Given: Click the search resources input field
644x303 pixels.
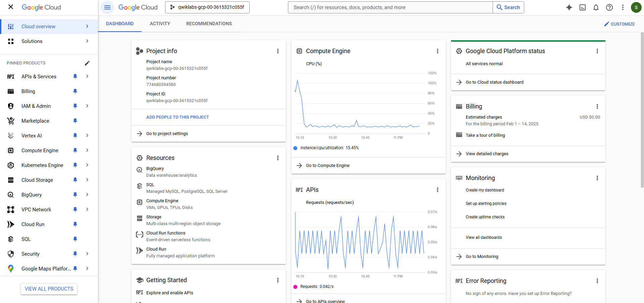Looking at the screenshot, I should coord(390,7).
